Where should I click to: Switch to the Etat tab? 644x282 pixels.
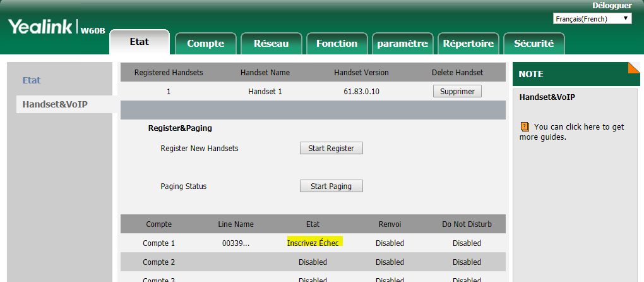pos(139,42)
